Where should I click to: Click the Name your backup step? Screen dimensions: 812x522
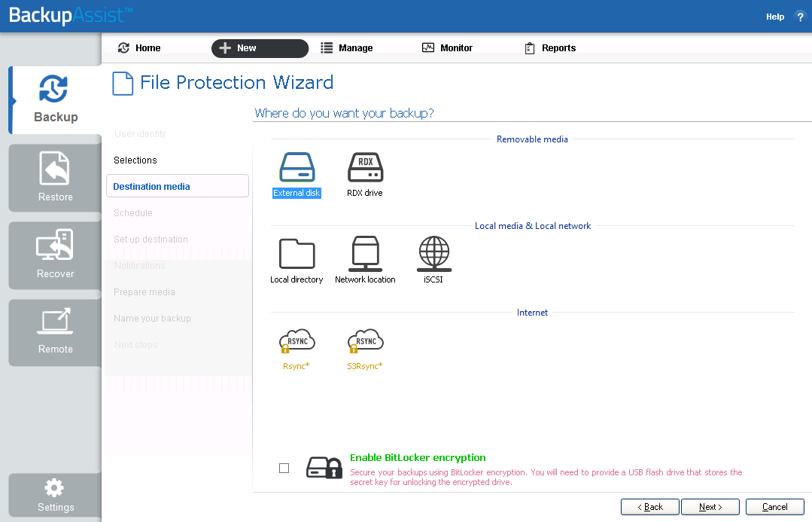(152, 319)
